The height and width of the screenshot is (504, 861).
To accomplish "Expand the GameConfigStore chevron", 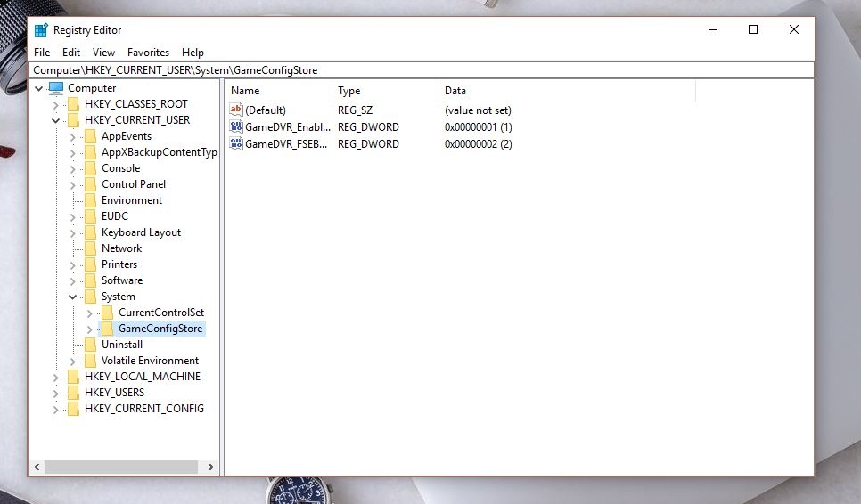I will point(89,329).
